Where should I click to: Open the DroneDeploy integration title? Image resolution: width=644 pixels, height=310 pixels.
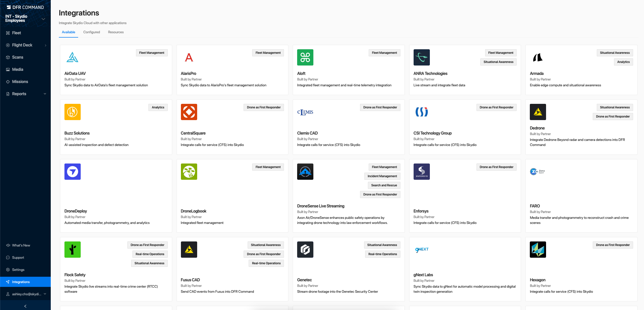pyautogui.click(x=76, y=211)
